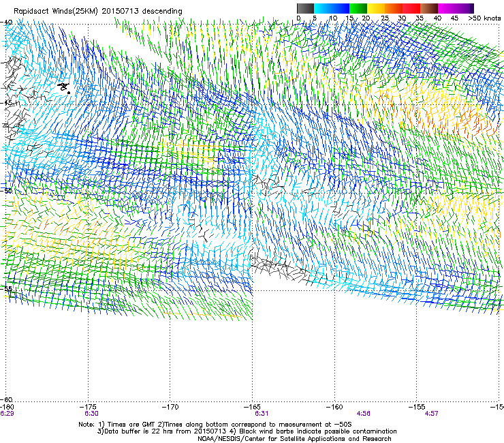Click the '-175' longitude axis label
Image resolution: width=504 pixels, height=443 pixels.
pyautogui.click(x=88, y=407)
